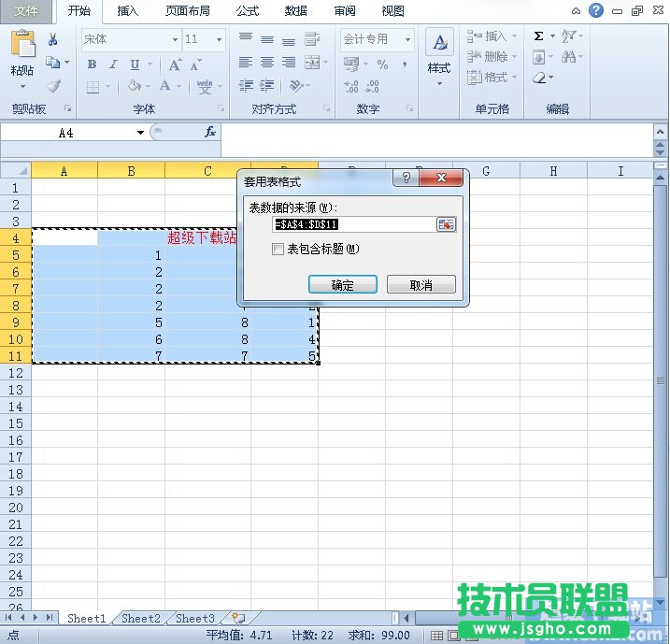Click the Paste (粘贴) icon
The width and height of the screenshot is (670, 644).
pyautogui.click(x=22, y=47)
